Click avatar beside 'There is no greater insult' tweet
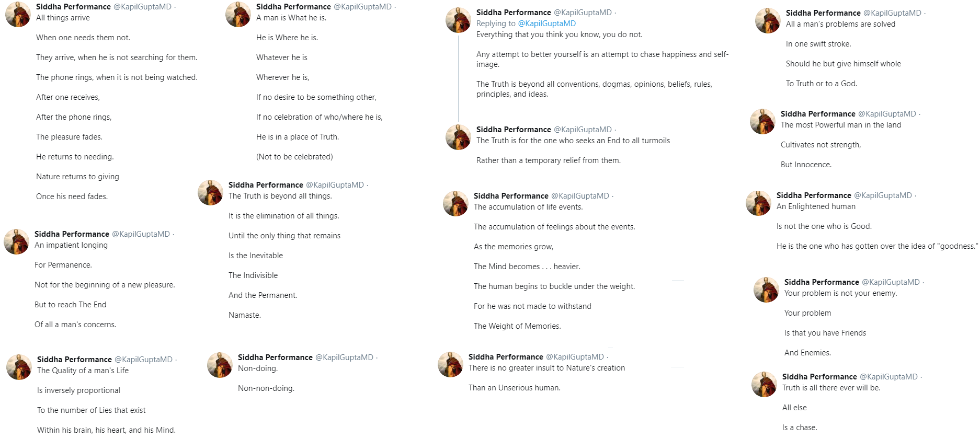The height and width of the screenshot is (439, 980). (450, 364)
